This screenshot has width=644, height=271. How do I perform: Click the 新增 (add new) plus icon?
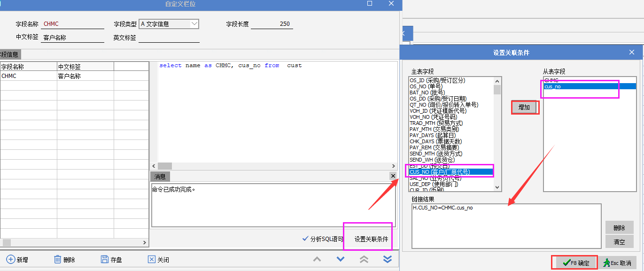(x=11, y=259)
